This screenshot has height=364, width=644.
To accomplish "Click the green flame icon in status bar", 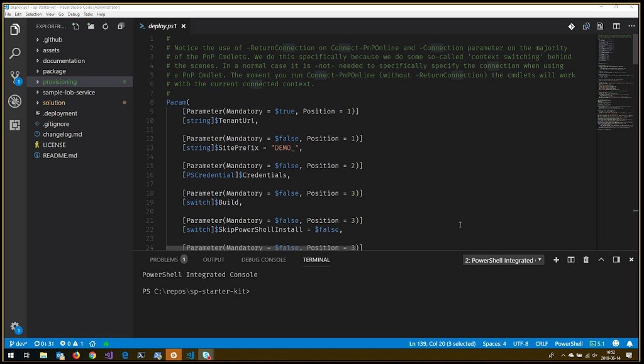I will [106, 344].
